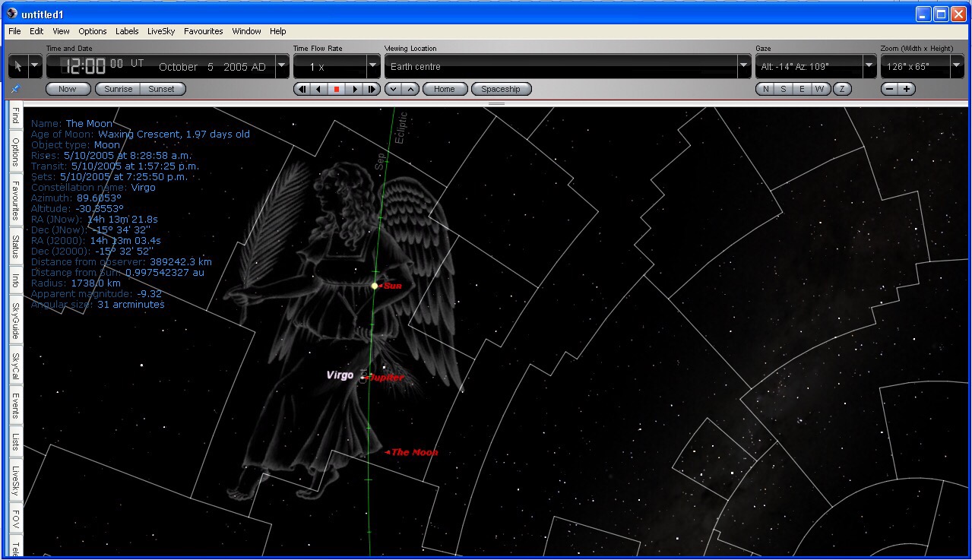Open the Window menu
The width and height of the screenshot is (972, 560).
coord(246,31)
